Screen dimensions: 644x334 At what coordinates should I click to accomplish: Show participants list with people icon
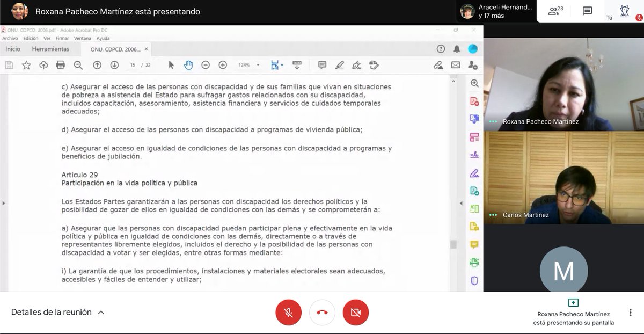pos(555,11)
